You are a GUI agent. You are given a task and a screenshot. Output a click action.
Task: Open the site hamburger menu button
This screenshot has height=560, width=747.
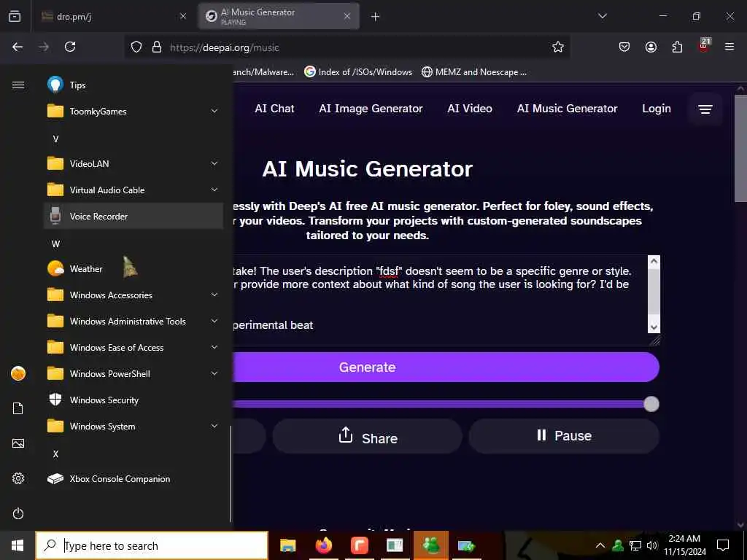705,109
